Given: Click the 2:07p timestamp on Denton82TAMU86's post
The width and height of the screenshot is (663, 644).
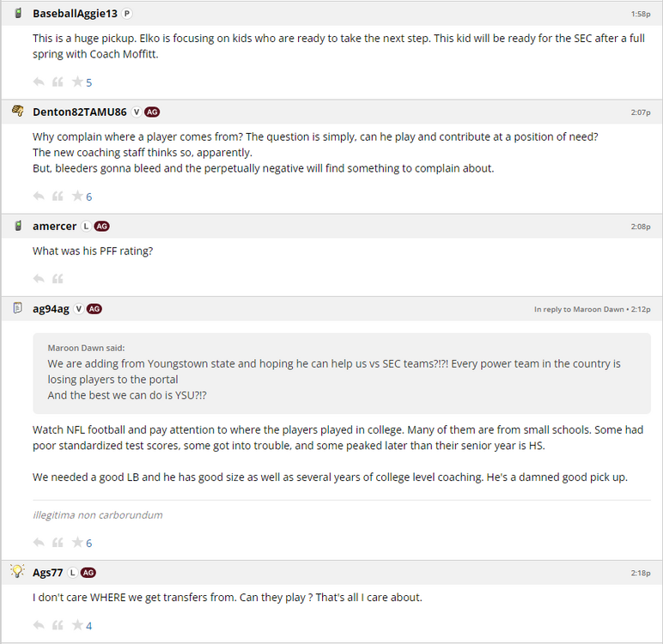Looking at the screenshot, I should (x=641, y=112).
